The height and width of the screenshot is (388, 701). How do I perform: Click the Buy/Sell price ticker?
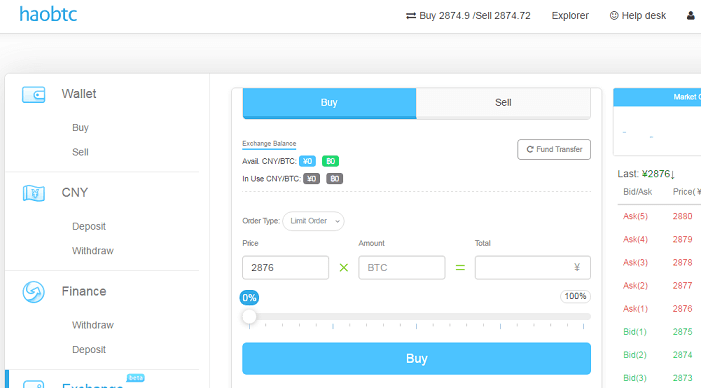(468, 16)
